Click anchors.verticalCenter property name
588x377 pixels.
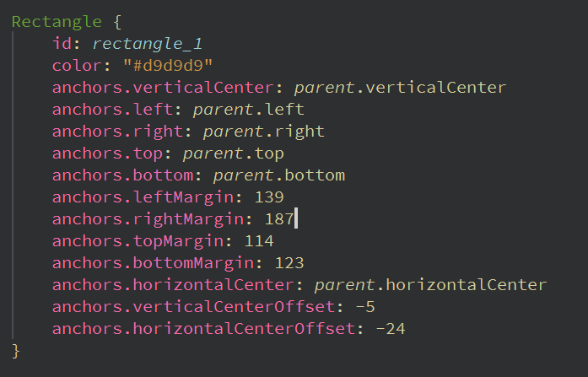click(163, 88)
